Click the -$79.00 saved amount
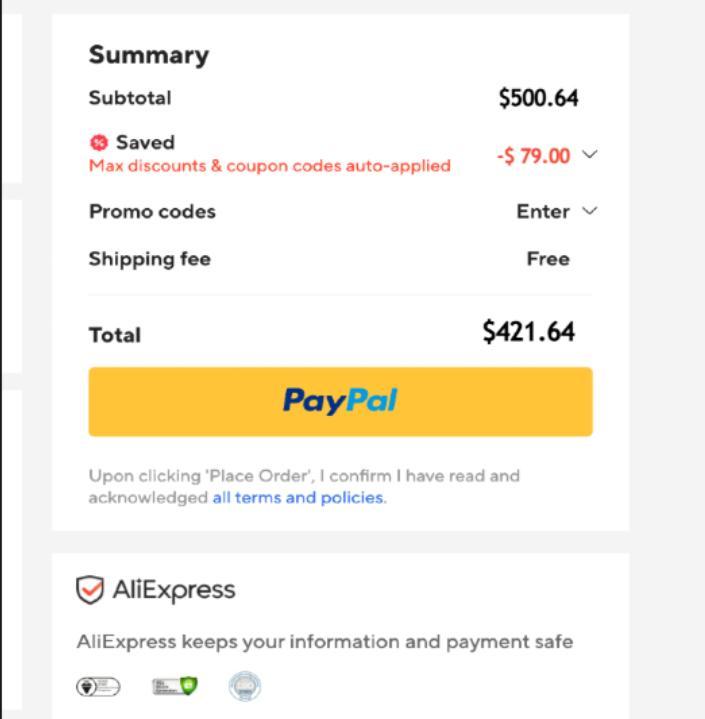This screenshot has height=719, width=705. click(533, 156)
